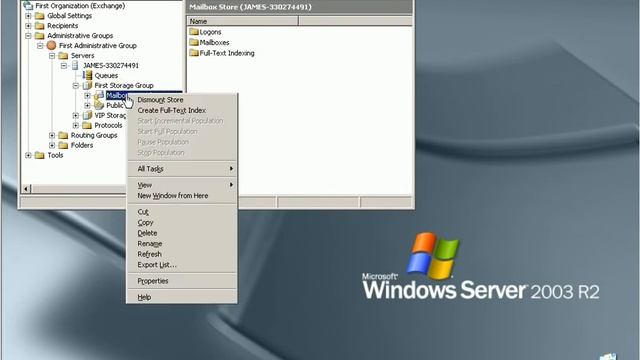The image size is (640, 360).
Task: Select Create Full-Text Index menu entry
Action: tap(182, 110)
